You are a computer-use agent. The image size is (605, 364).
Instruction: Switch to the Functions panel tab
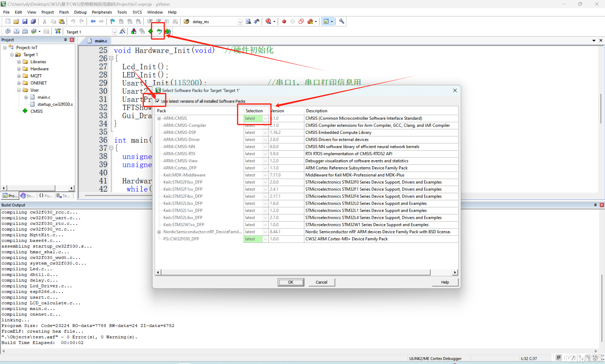click(x=46, y=195)
